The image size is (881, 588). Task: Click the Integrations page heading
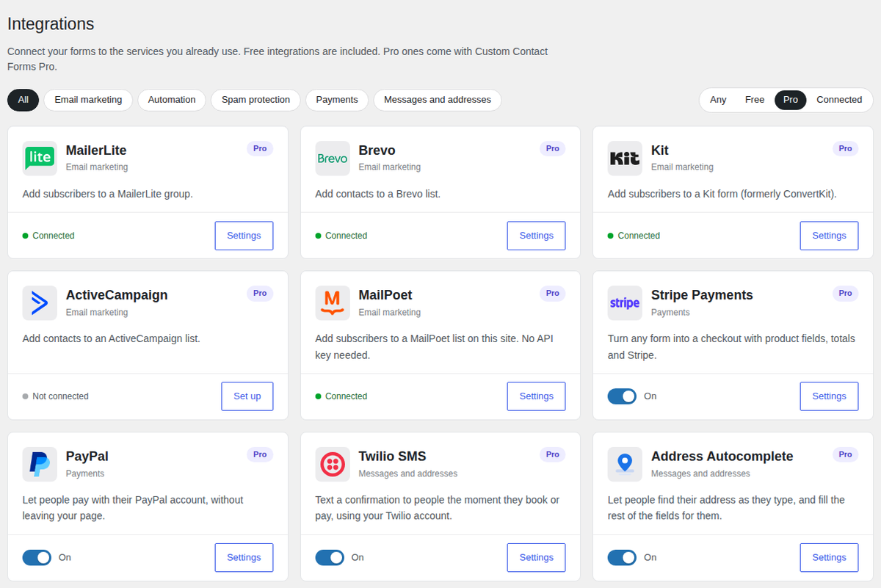(51, 23)
